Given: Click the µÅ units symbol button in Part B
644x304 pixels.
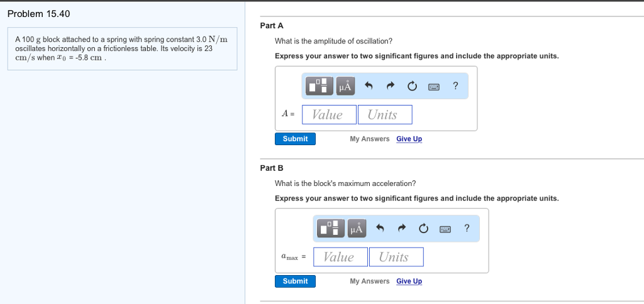Looking at the screenshot, I should (x=357, y=229).
